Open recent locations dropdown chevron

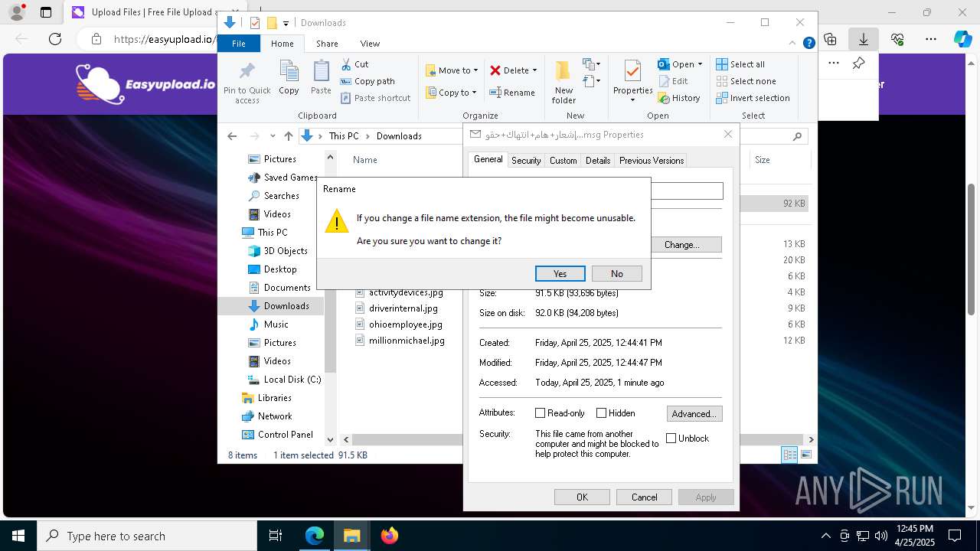click(273, 136)
